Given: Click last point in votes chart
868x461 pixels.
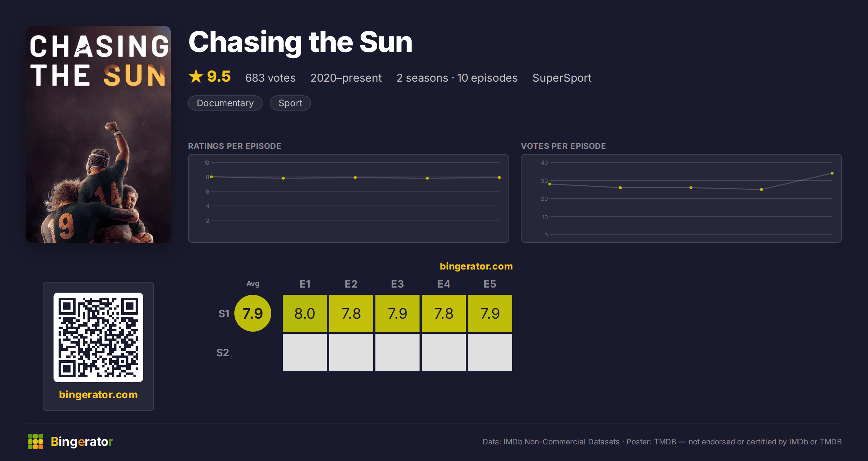Looking at the screenshot, I should point(832,173).
